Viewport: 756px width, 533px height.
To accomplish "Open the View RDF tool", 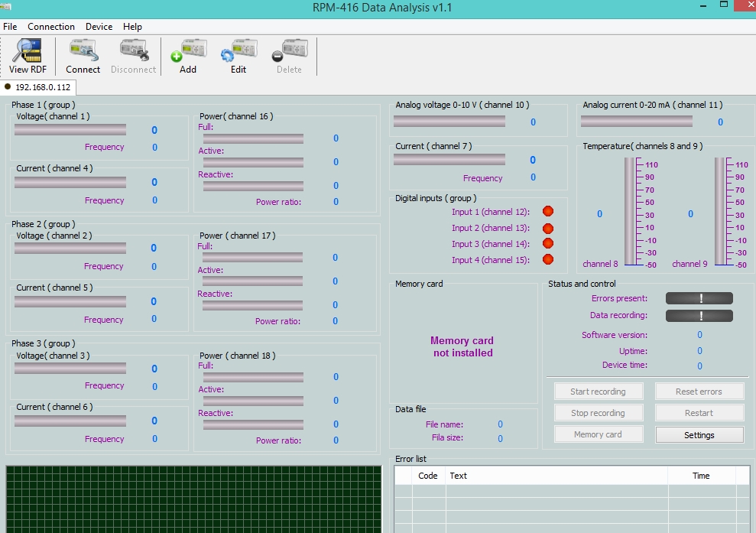I will click(28, 57).
